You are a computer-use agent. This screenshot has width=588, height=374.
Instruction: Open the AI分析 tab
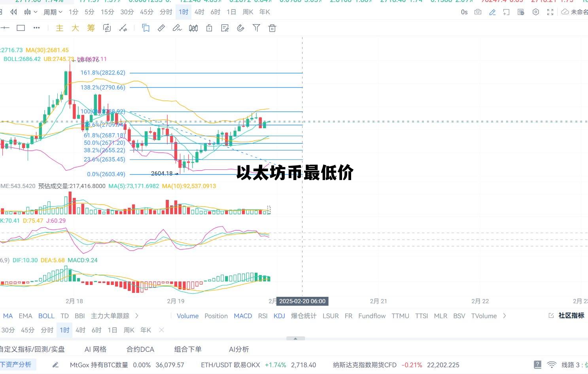(x=239, y=349)
